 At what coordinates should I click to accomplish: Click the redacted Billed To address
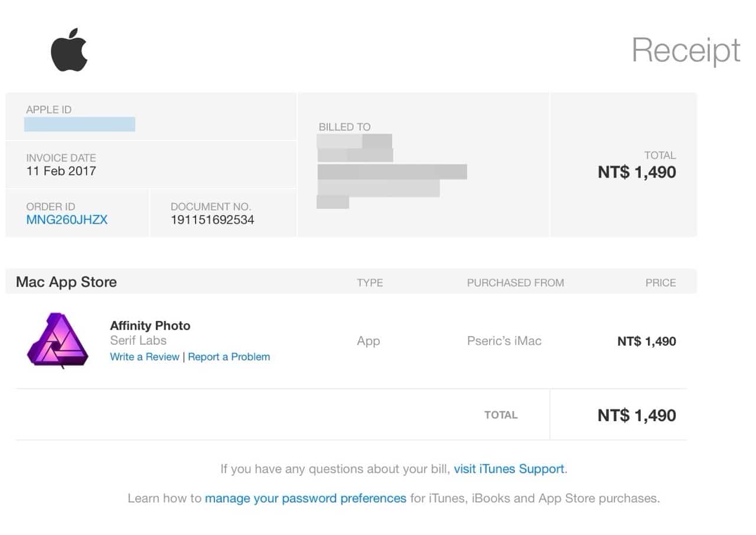click(391, 172)
